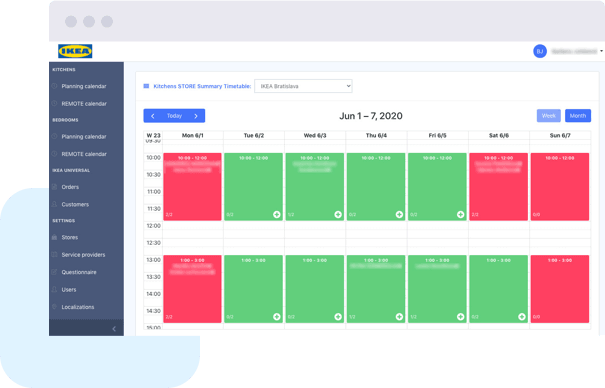Image resolution: width=605 pixels, height=388 pixels.
Task: Open the Questionnaire settings
Action: (79, 272)
